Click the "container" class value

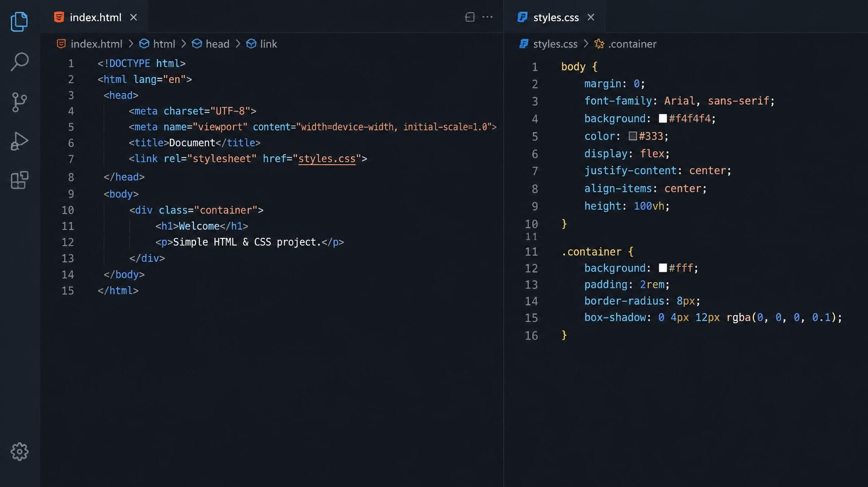point(226,210)
